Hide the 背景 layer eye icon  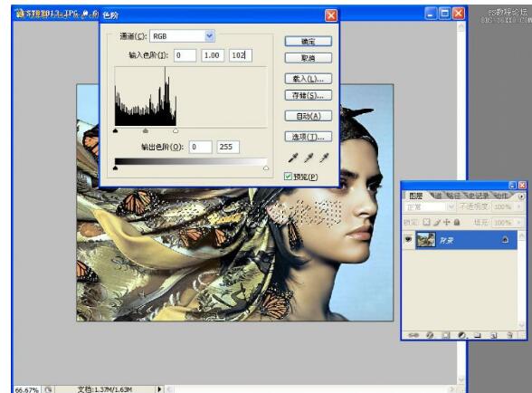pyautogui.click(x=408, y=240)
